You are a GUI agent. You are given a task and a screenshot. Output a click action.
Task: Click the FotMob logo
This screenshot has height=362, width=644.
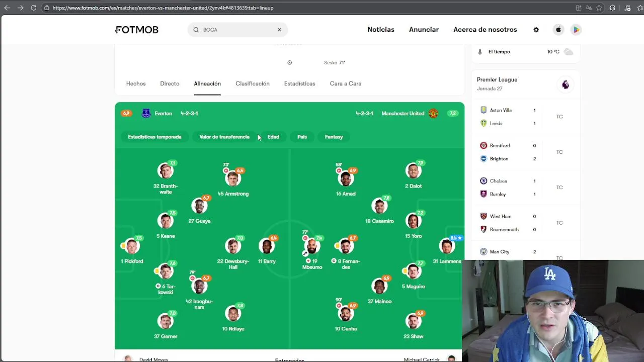click(x=136, y=30)
